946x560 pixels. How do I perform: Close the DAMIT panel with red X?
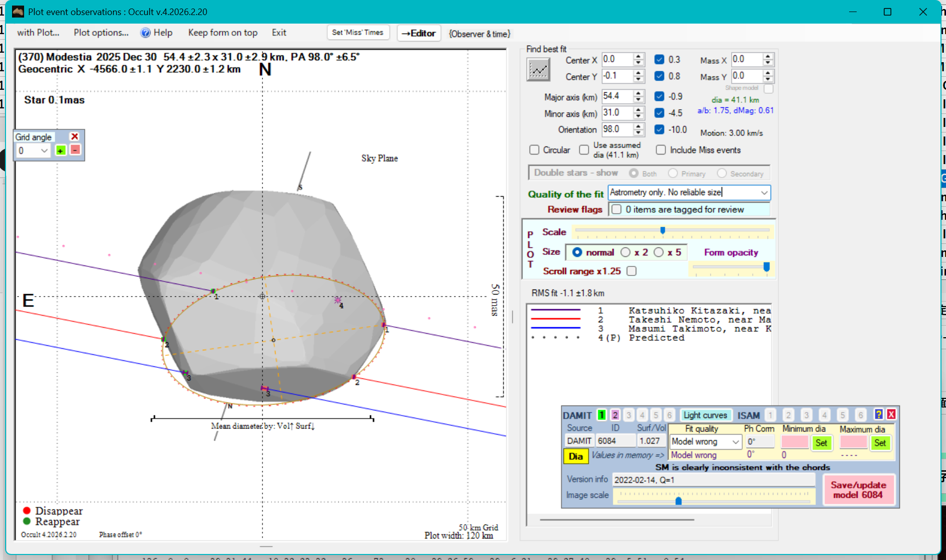891,414
